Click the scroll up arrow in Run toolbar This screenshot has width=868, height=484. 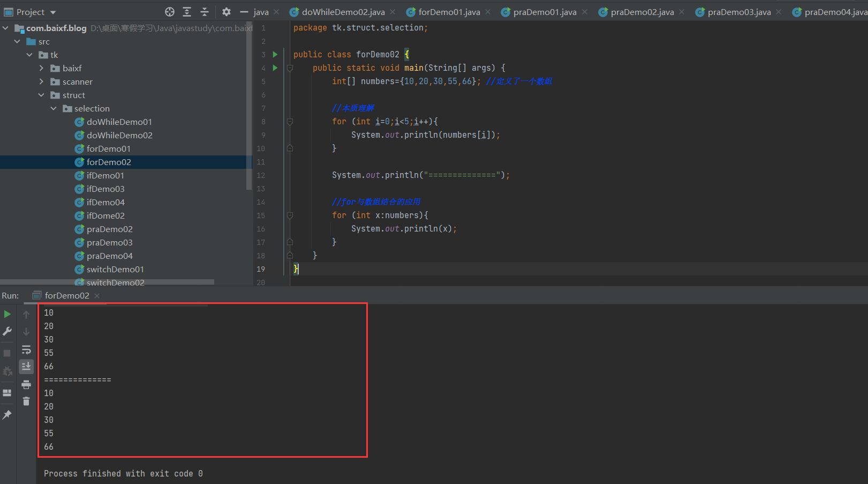coord(26,314)
